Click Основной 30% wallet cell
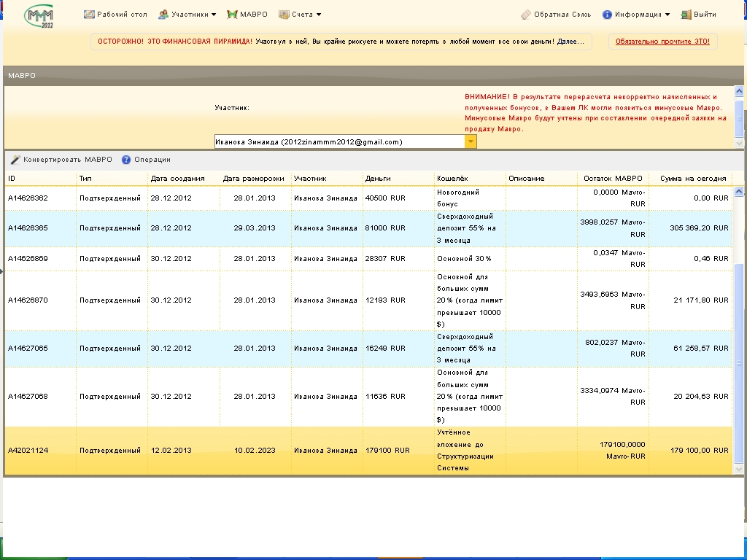 (464, 259)
